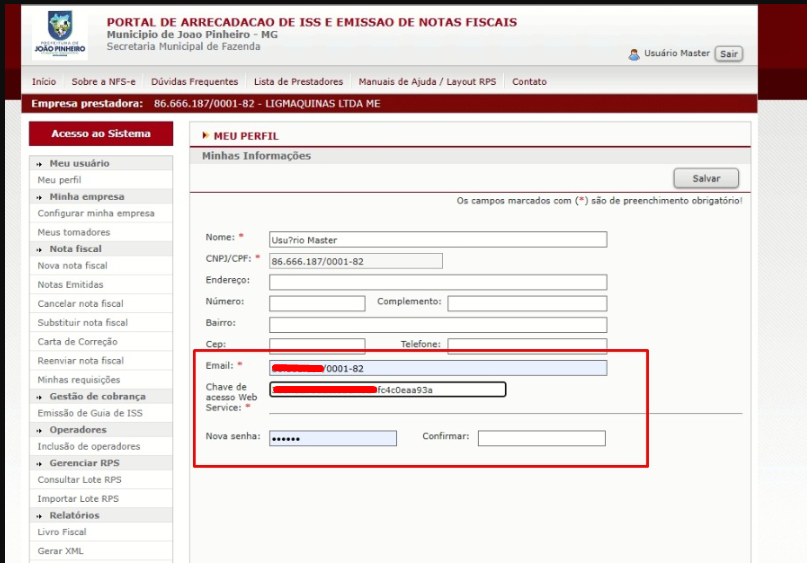Open Emissão de Guia de ISS
Viewport: 807px width, 563px height.
pos(90,413)
